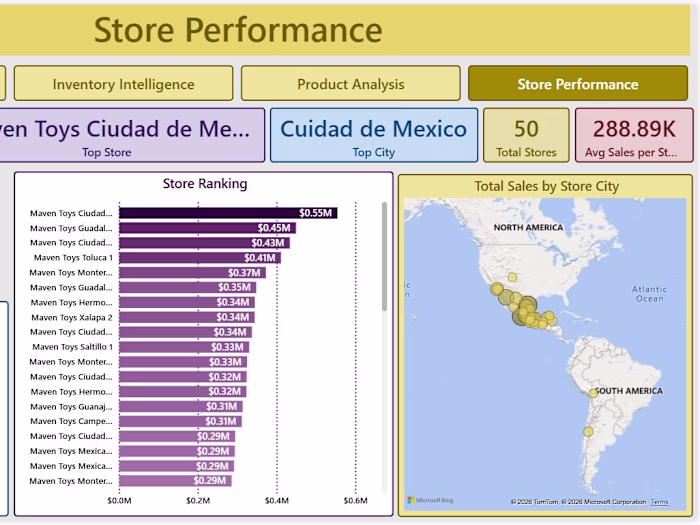700x525 pixels.
Task: Click the Atlantic Ocean map label
Action: [x=650, y=294]
